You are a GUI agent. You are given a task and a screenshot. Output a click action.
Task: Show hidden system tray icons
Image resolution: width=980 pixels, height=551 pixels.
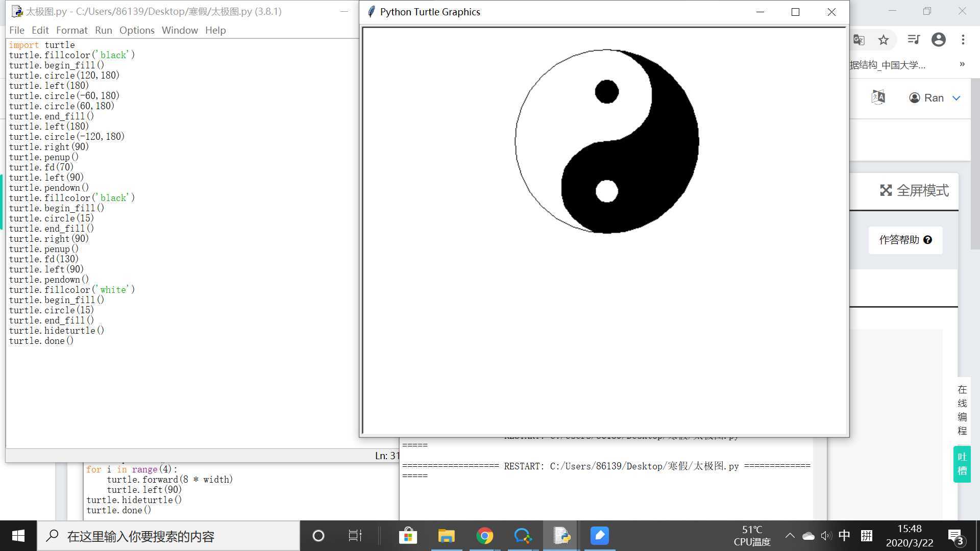coord(790,536)
